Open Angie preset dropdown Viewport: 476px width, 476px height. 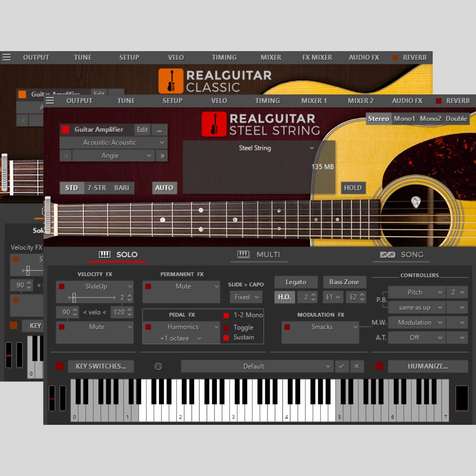click(114, 155)
